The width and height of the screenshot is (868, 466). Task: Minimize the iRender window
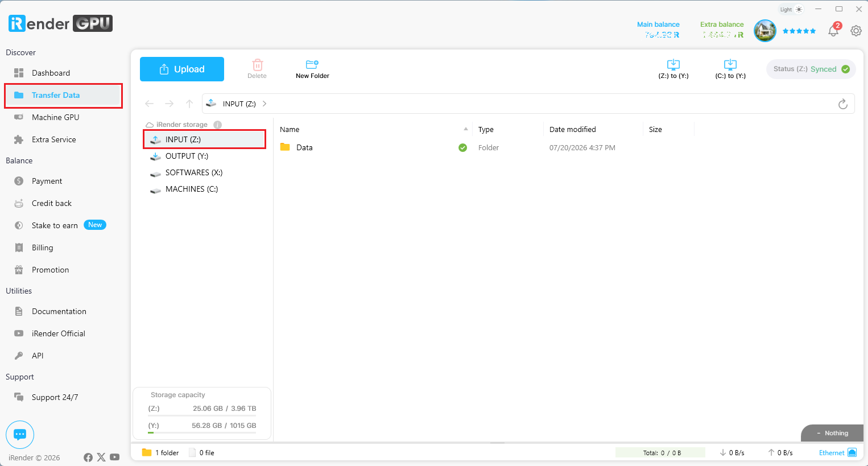[x=819, y=9]
